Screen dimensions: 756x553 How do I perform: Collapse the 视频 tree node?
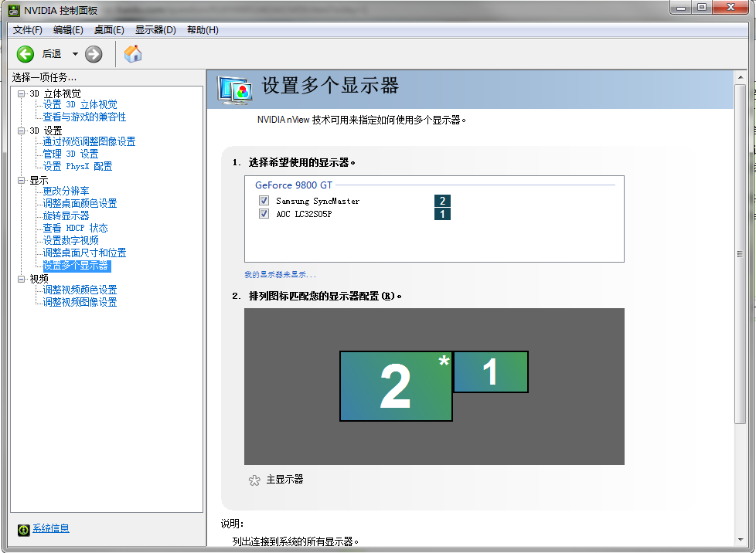tap(21, 279)
